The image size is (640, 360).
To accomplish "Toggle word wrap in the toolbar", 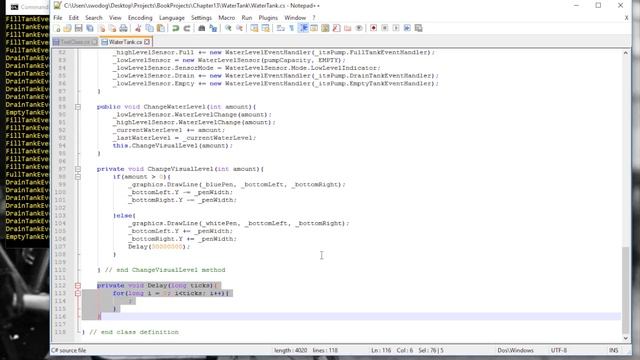I will point(281,28).
